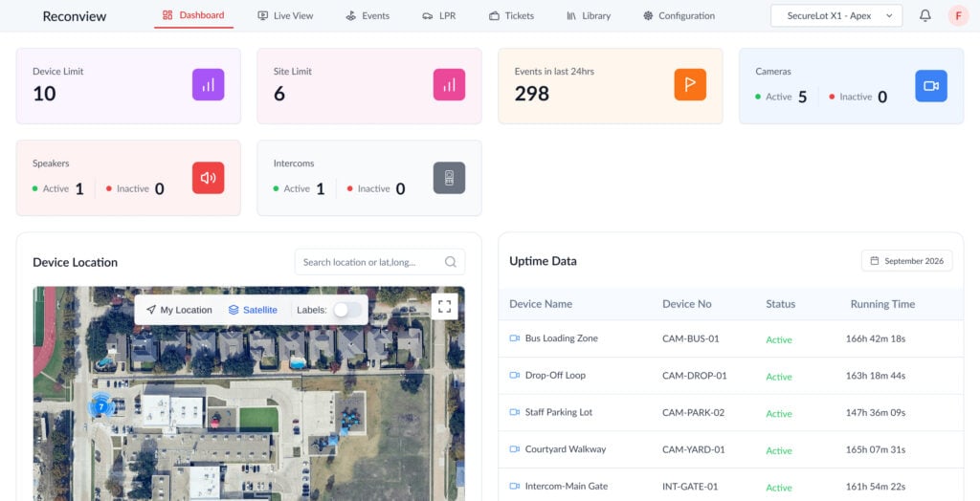Screen dimensions: 980x501
Task: Click the blue Cameras video icon
Action: coord(931,86)
